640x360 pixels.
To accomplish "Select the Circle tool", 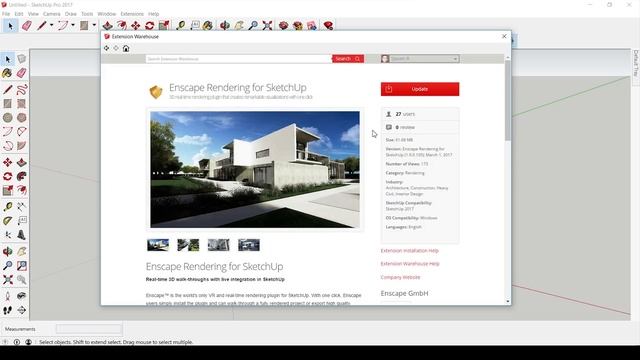I will click(x=8, y=118).
